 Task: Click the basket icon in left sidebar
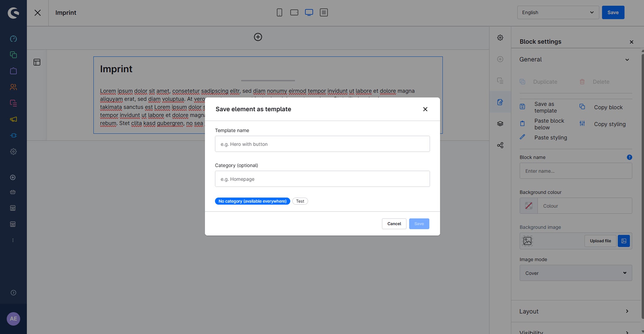point(13,192)
